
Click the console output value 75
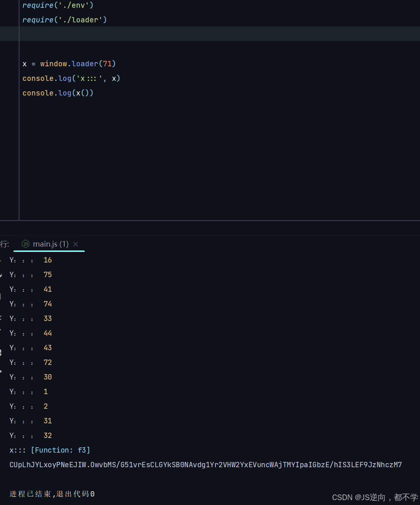tap(48, 275)
